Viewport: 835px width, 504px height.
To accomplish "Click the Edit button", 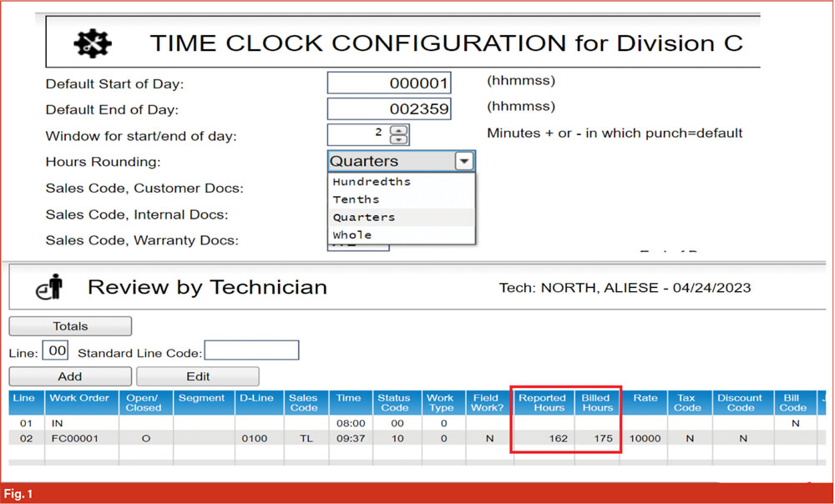I will coord(198,376).
